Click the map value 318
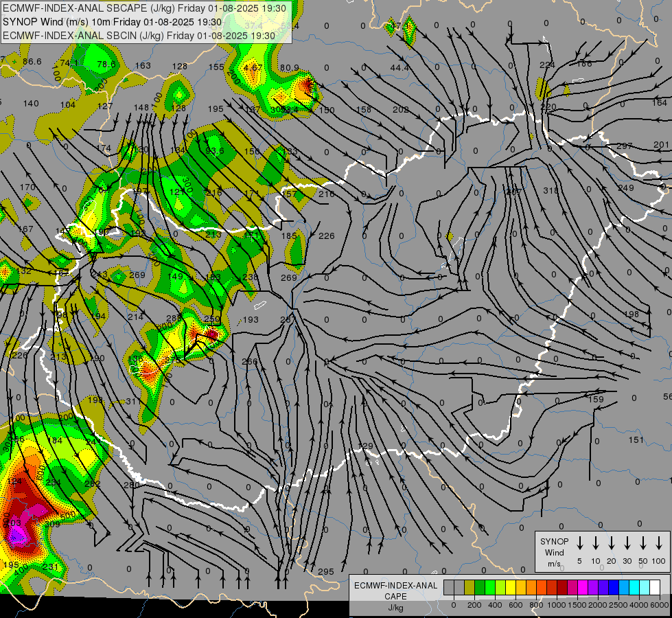The image size is (672, 618). [551, 190]
